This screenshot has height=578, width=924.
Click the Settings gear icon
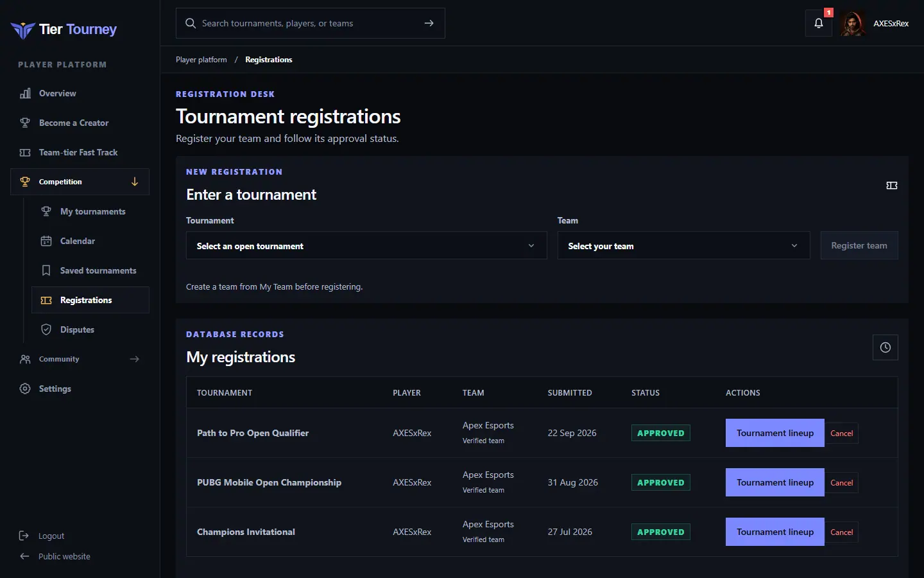pyautogui.click(x=25, y=389)
